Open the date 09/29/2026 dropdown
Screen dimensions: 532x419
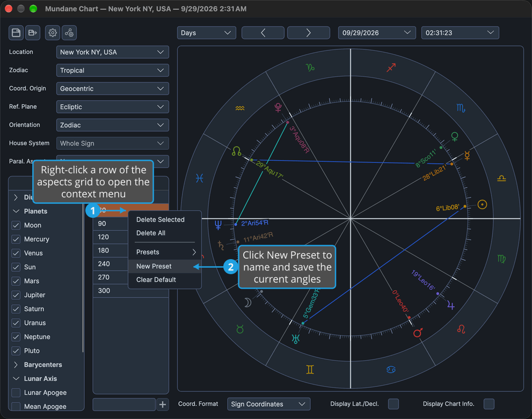tap(377, 33)
